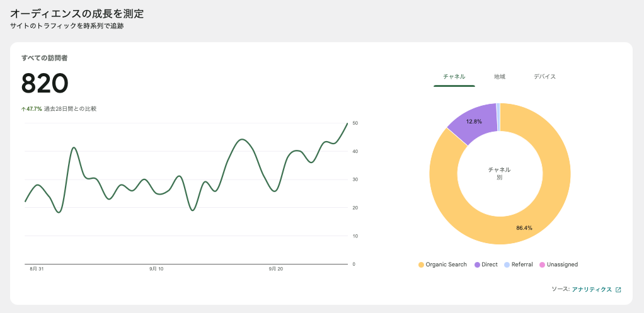The width and height of the screenshot is (644, 313).
Task: Toggle the Unassigned legend label
Action: 562,265
